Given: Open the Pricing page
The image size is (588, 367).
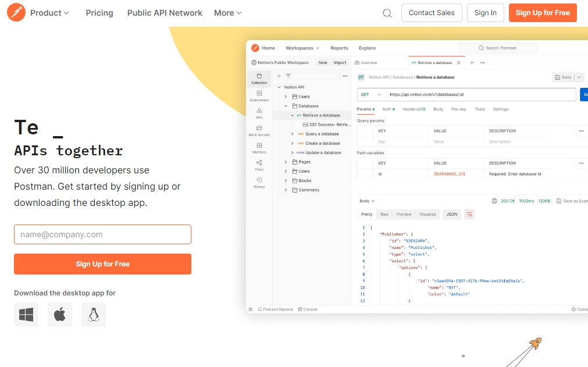Looking at the screenshot, I should click(x=99, y=13).
